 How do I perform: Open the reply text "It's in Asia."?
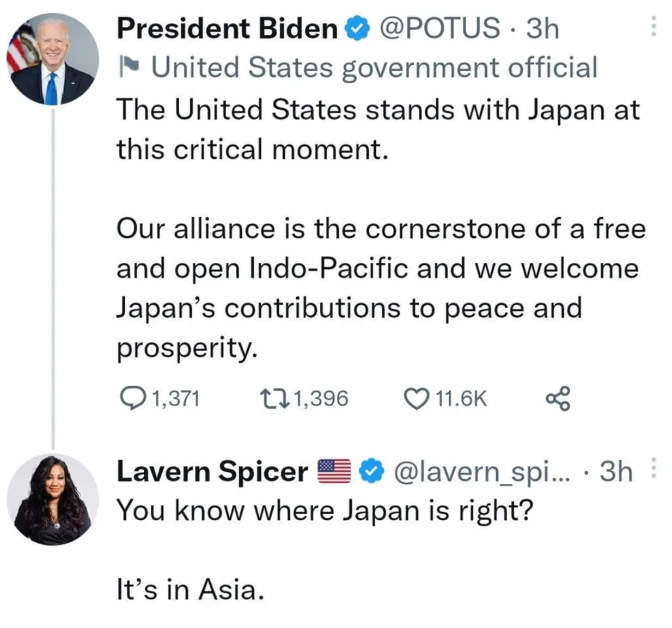pos(191,589)
